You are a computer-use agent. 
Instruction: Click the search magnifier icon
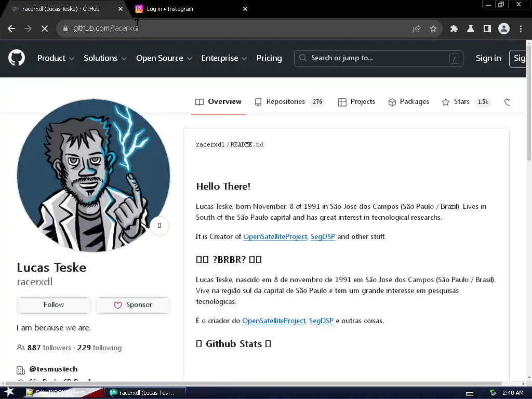(x=303, y=58)
